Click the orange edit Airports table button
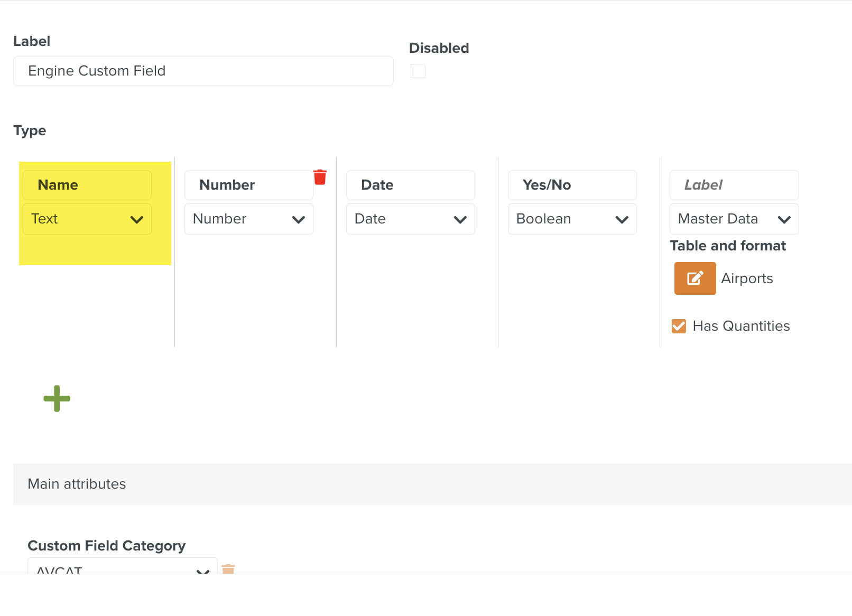The width and height of the screenshot is (852, 616). pos(694,278)
